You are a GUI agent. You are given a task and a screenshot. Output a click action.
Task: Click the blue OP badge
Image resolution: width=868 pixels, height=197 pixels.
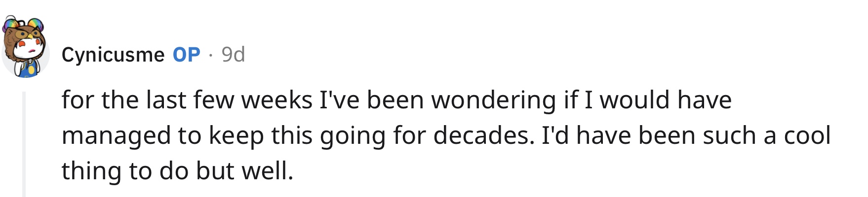click(x=187, y=55)
